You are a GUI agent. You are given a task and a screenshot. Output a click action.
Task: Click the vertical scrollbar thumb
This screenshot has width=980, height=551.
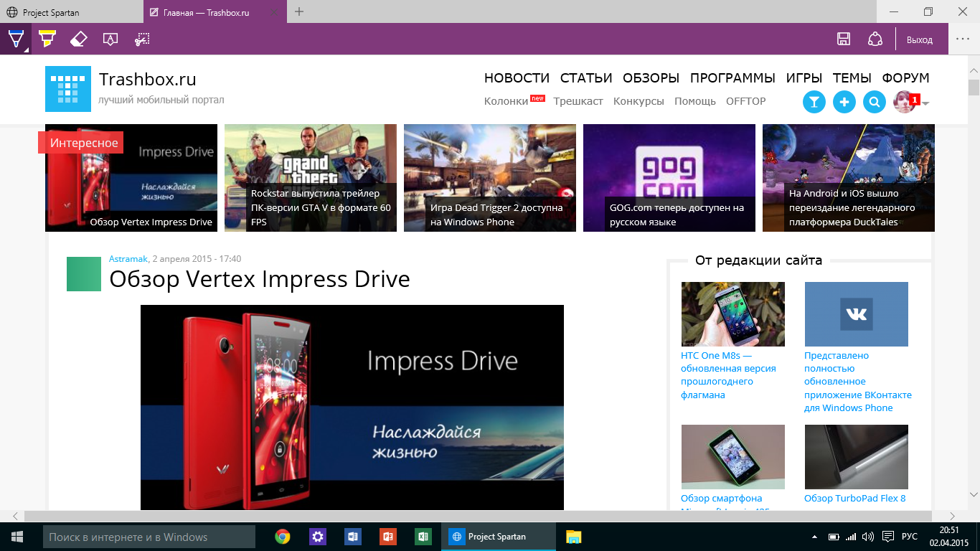(974, 88)
